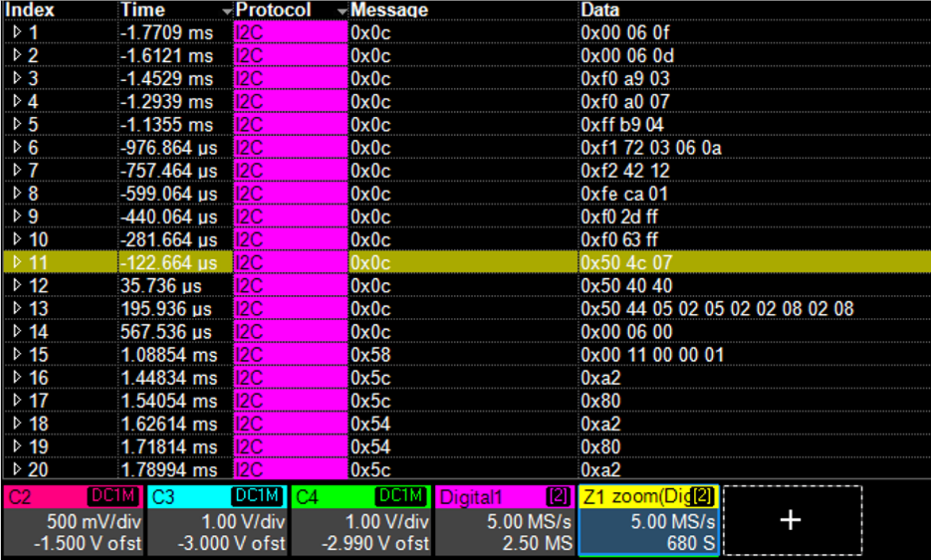Expand table row with index 20

pyautogui.click(x=17, y=470)
